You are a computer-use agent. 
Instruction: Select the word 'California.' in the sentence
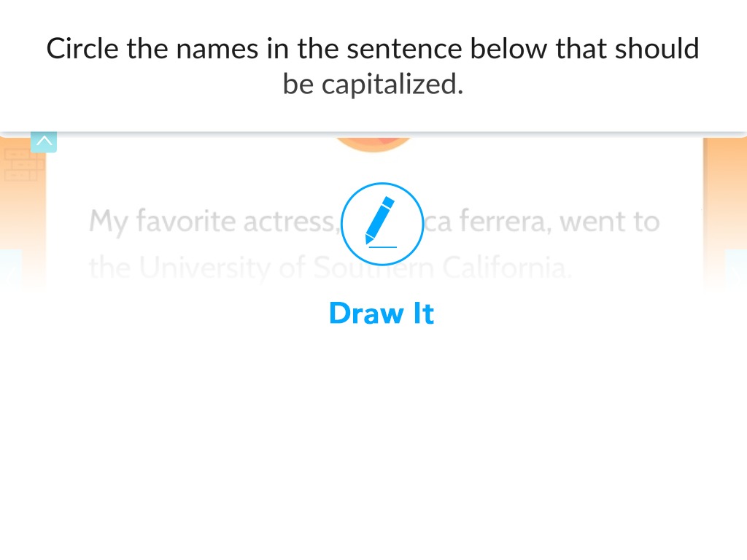click(507, 267)
